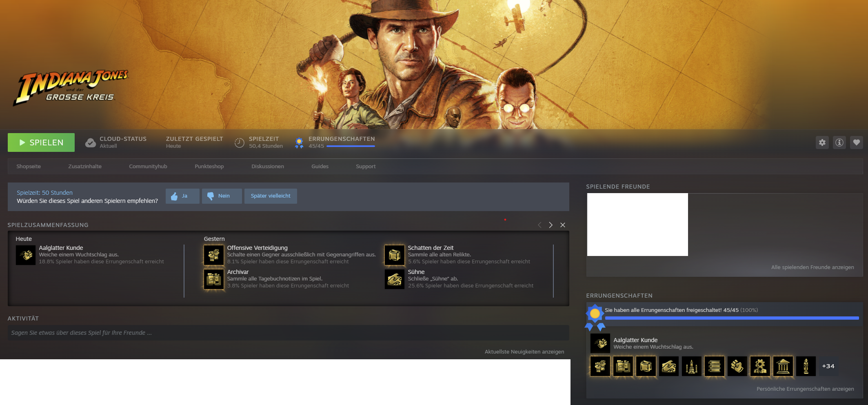Favorite the game with the heart icon
The width and height of the screenshot is (868, 405).
[x=857, y=142]
